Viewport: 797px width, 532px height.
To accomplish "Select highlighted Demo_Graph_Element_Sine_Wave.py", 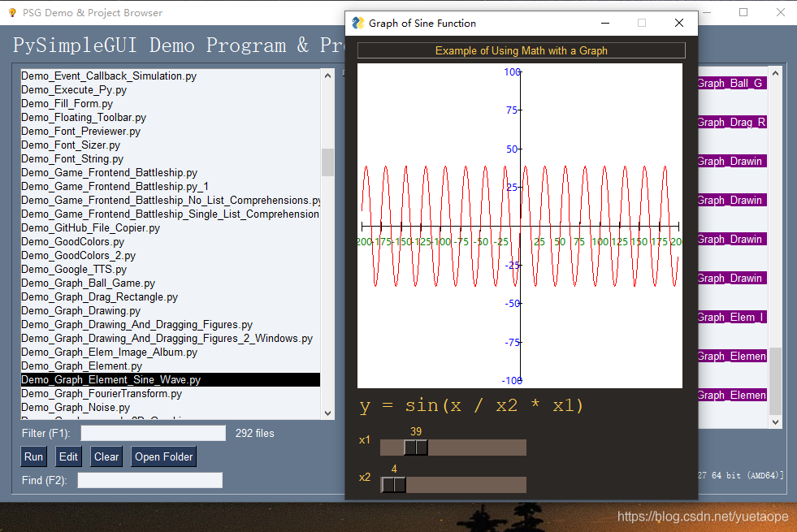I will point(171,379).
